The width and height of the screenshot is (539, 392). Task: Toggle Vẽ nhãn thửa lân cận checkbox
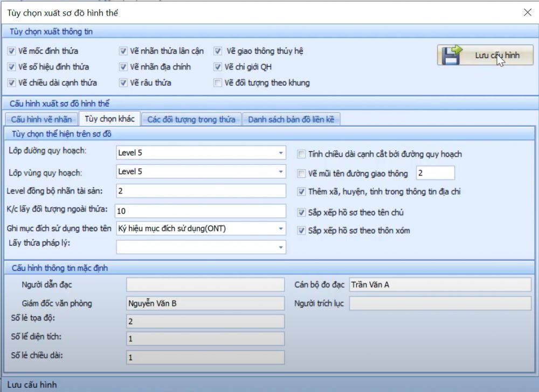(123, 51)
